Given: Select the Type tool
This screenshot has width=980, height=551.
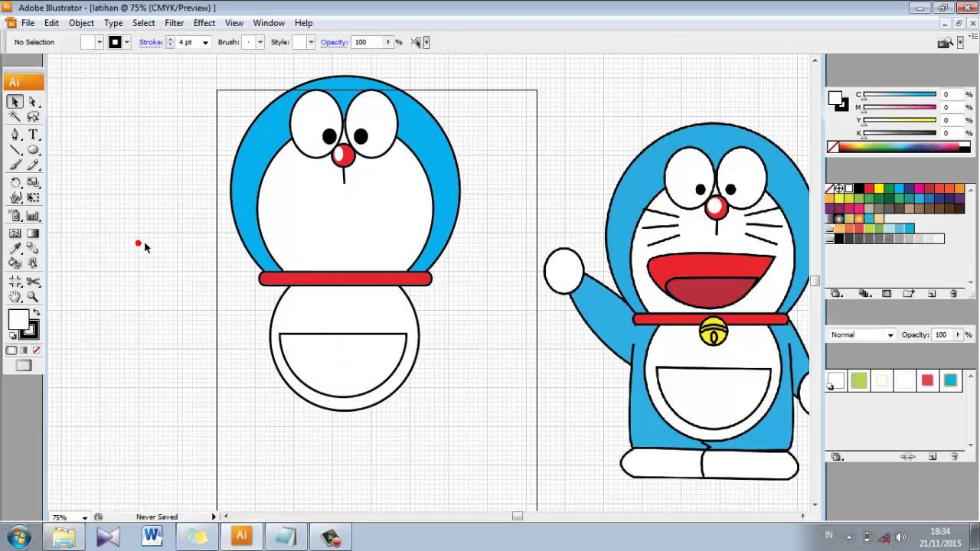Looking at the screenshot, I should tap(33, 135).
